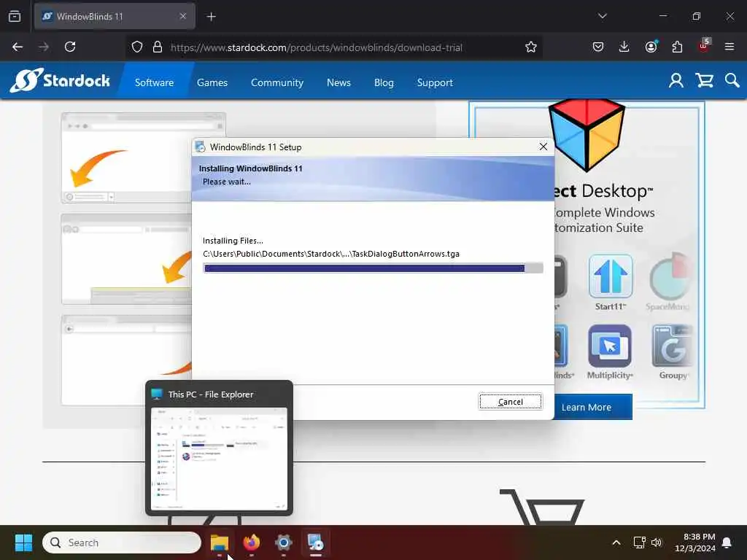Go back with the browser back arrow
Image resolution: width=747 pixels, height=560 pixels.
click(x=18, y=47)
